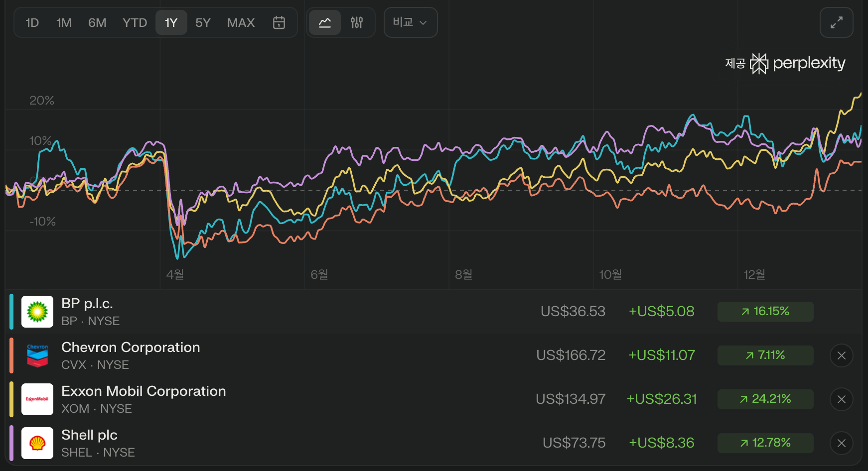Switch to the YTD range
Screen dimensions: 868x471
pyautogui.click(x=135, y=22)
